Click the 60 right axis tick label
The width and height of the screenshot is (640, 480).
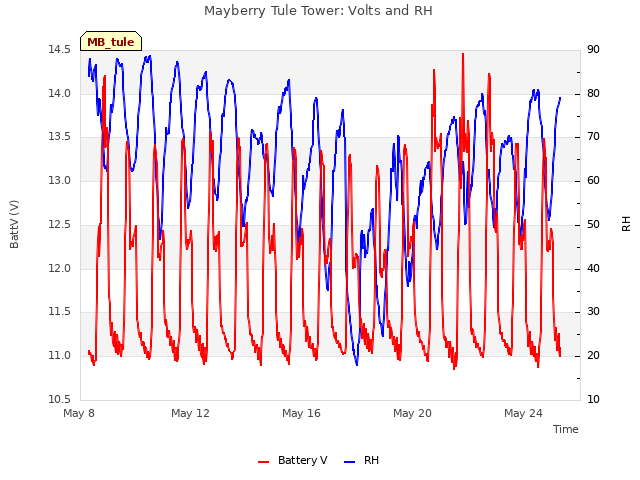(x=593, y=180)
